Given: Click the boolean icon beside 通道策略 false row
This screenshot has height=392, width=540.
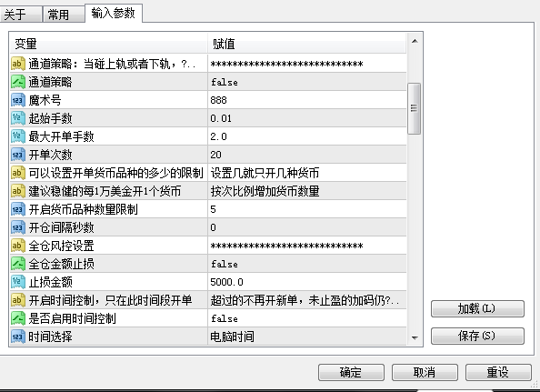Looking at the screenshot, I should [18, 82].
